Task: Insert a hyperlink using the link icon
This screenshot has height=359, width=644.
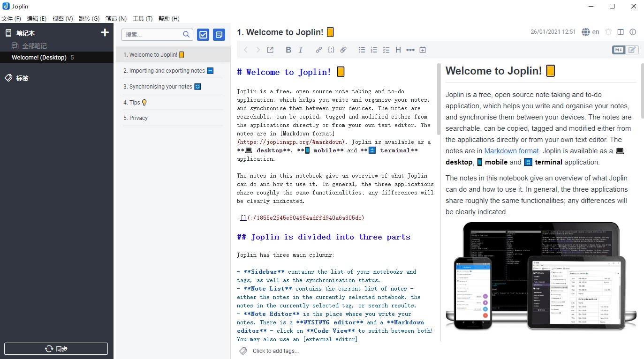Action: pyautogui.click(x=319, y=50)
